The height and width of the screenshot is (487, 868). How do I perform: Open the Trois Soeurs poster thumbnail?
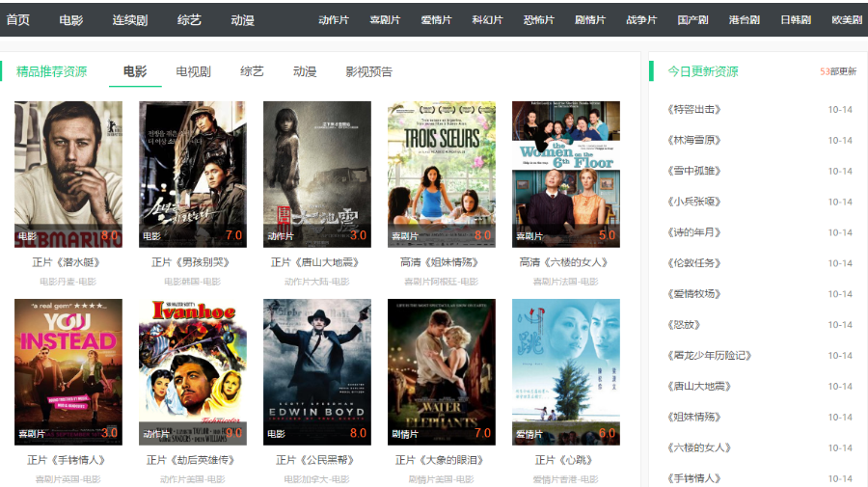(x=442, y=174)
